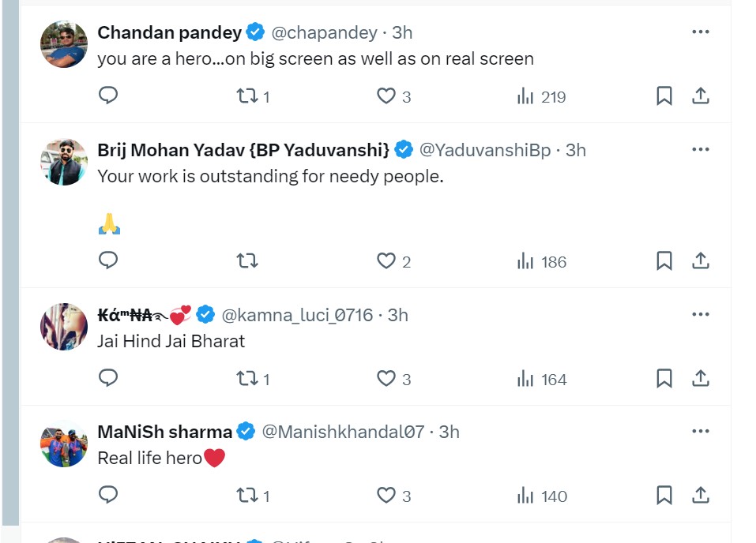Screen dimensions: 756x543
Task: Open more menu on Brij Mohan Yadav's tweet
Action: click(x=700, y=150)
